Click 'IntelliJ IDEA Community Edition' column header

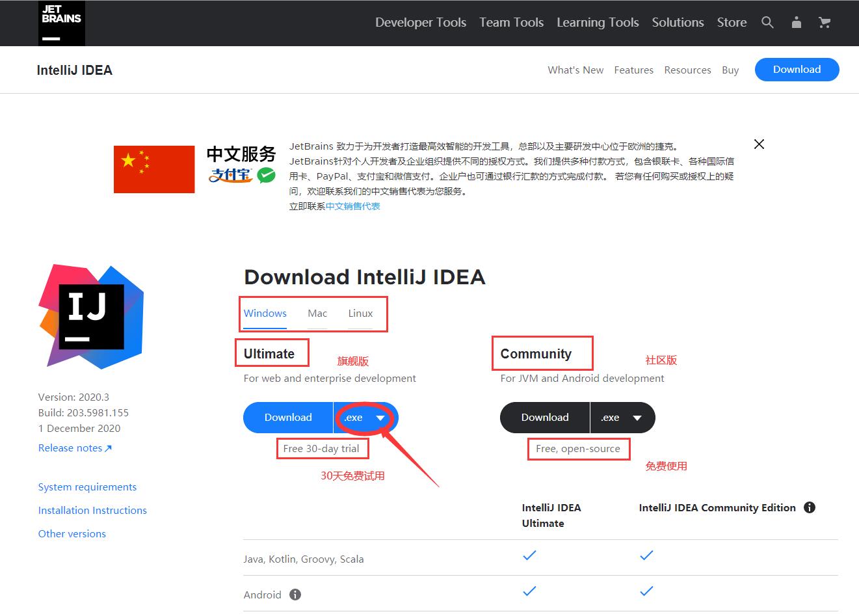point(717,508)
